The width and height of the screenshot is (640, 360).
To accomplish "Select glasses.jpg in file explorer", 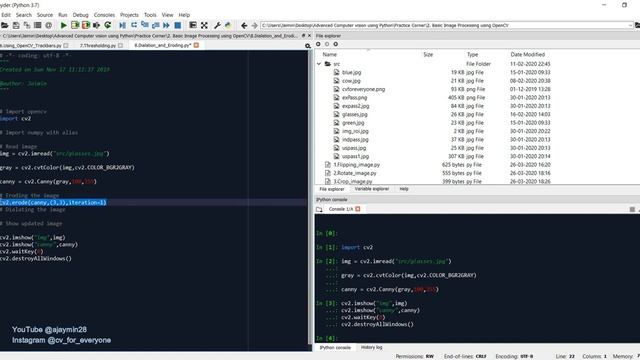I will coord(355,114).
